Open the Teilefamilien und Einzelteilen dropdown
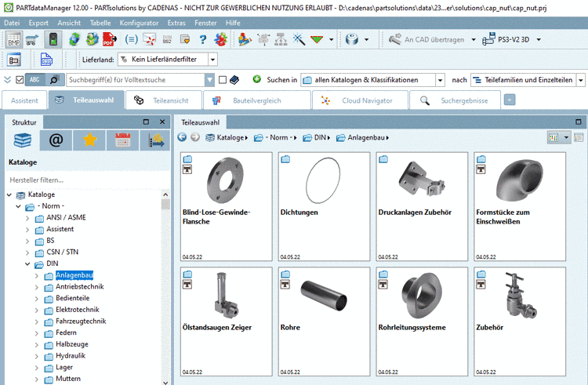Screen dimensions: 588x385 point(580,80)
